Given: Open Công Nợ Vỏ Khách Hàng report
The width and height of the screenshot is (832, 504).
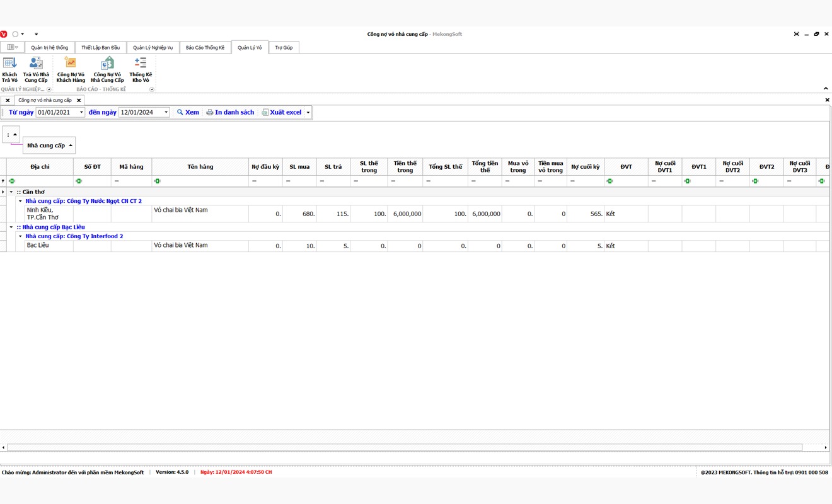Looking at the screenshot, I should pyautogui.click(x=71, y=69).
